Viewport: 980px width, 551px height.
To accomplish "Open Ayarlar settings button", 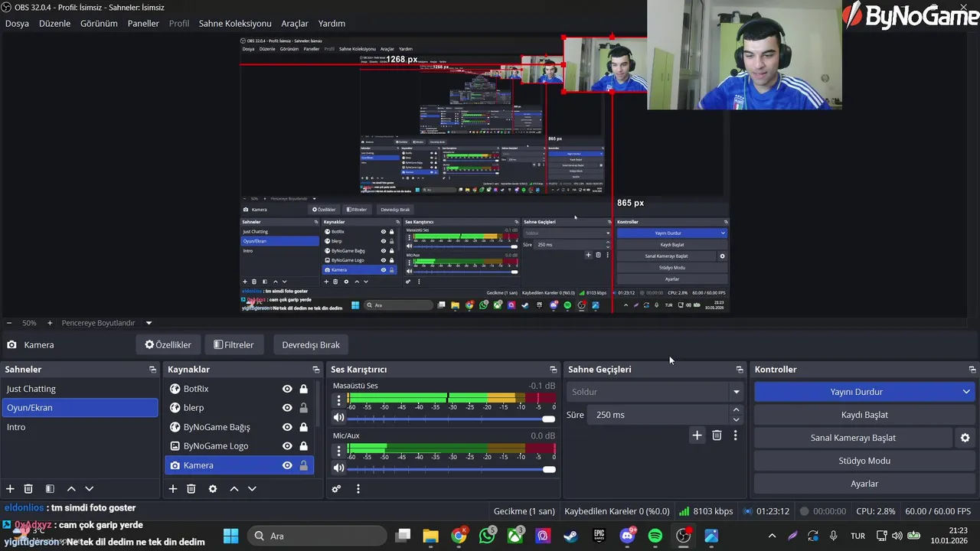I will tap(864, 484).
